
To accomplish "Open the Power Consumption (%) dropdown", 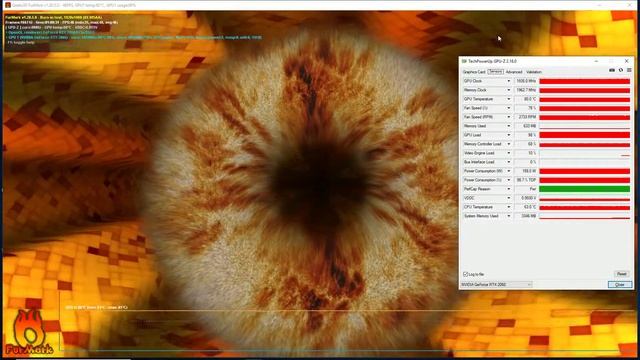I will (x=509, y=180).
